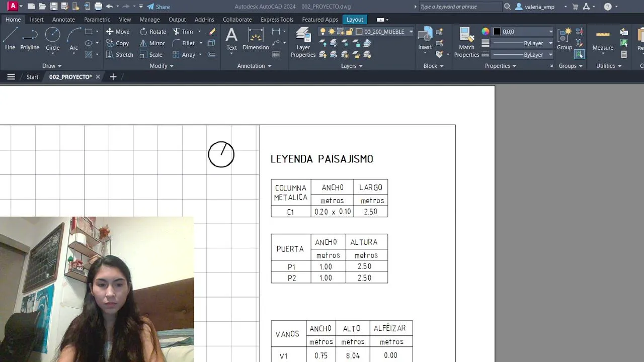Click the Erase tool icon
The width and height of the screenshot is (644, 362).
[212, 31]
